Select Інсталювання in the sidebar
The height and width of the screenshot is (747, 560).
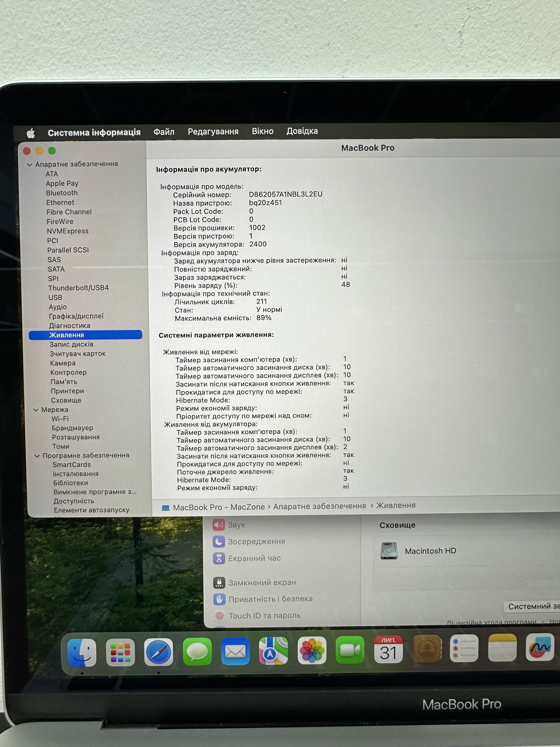coord(76,474)
